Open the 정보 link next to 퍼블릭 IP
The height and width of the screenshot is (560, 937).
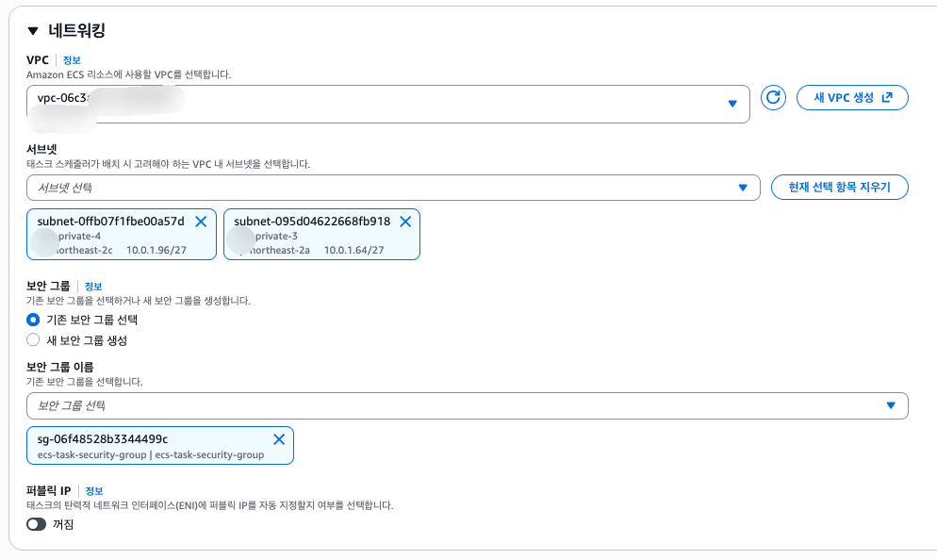point(94,491)
